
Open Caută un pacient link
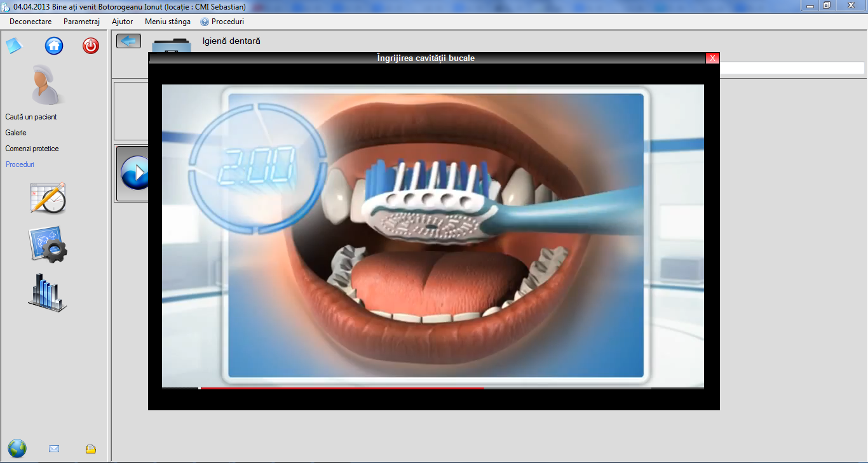[x=31, y=117]
